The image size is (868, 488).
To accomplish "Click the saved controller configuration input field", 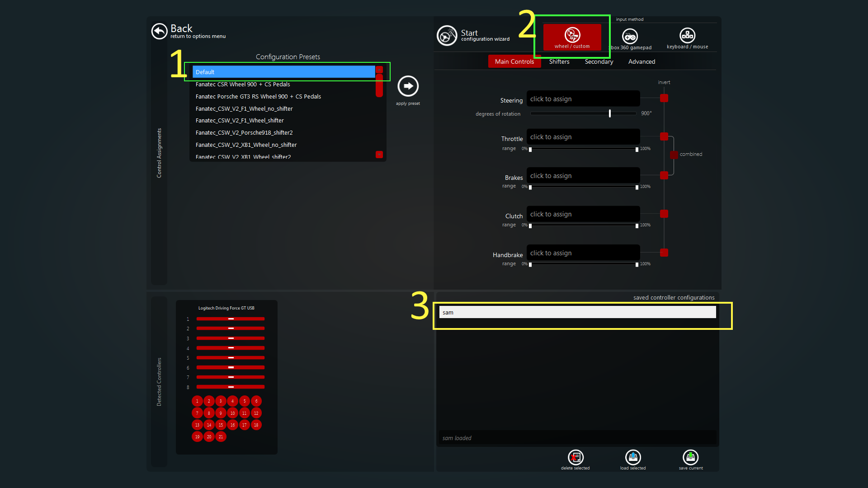I will [576, 312].
